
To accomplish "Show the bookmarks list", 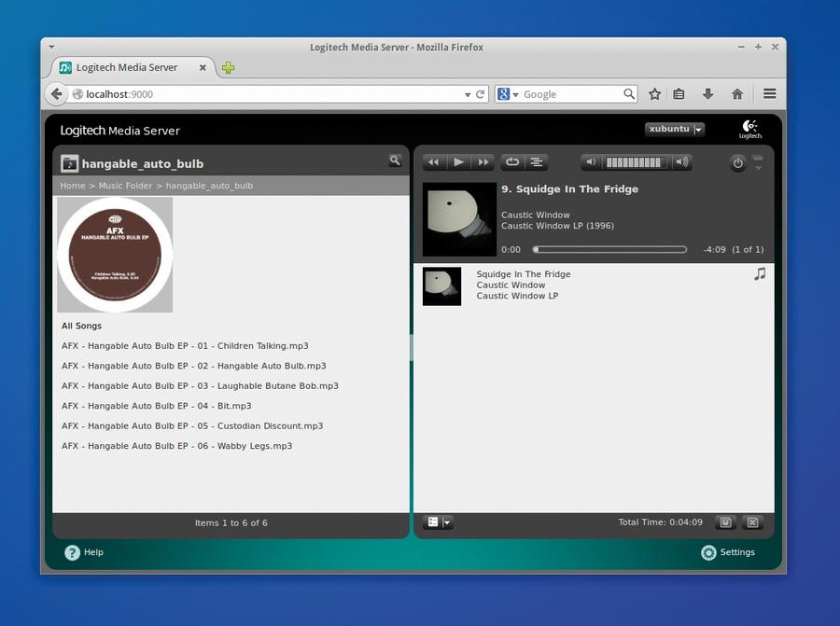I will pos(679,94).
